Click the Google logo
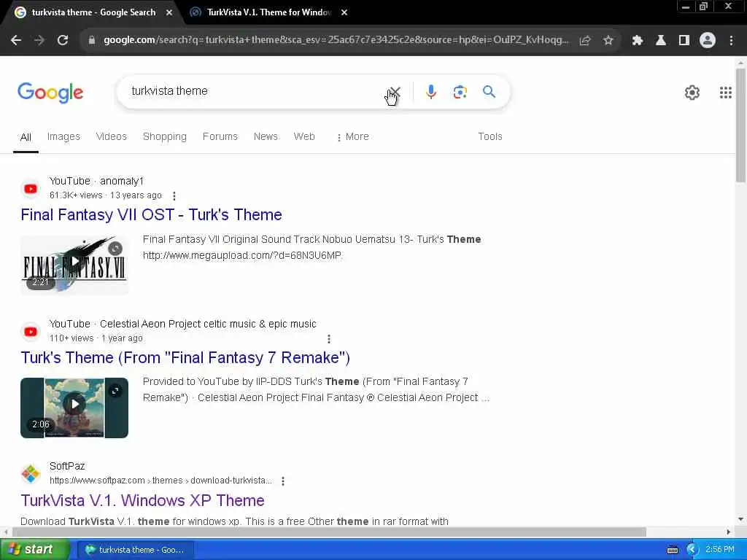The image size is (747, 560). click(50, 93)
